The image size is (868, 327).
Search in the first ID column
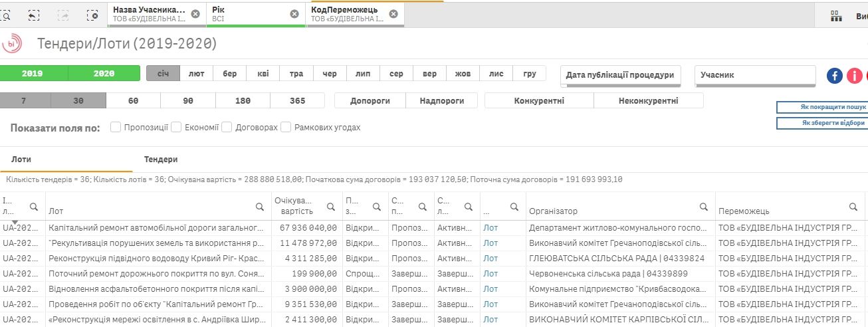(x=34, y=207)
